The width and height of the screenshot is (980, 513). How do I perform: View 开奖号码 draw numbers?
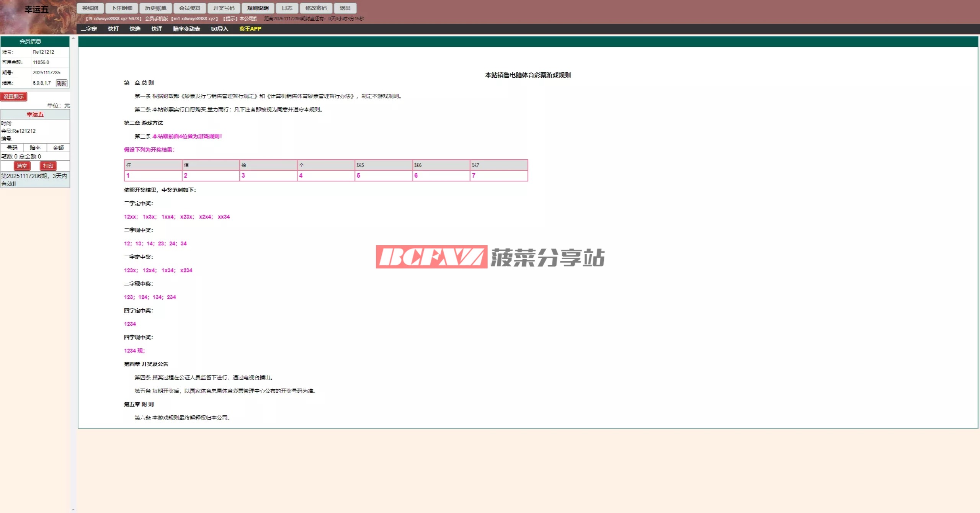pyautogui.click(x=224, y=8)
